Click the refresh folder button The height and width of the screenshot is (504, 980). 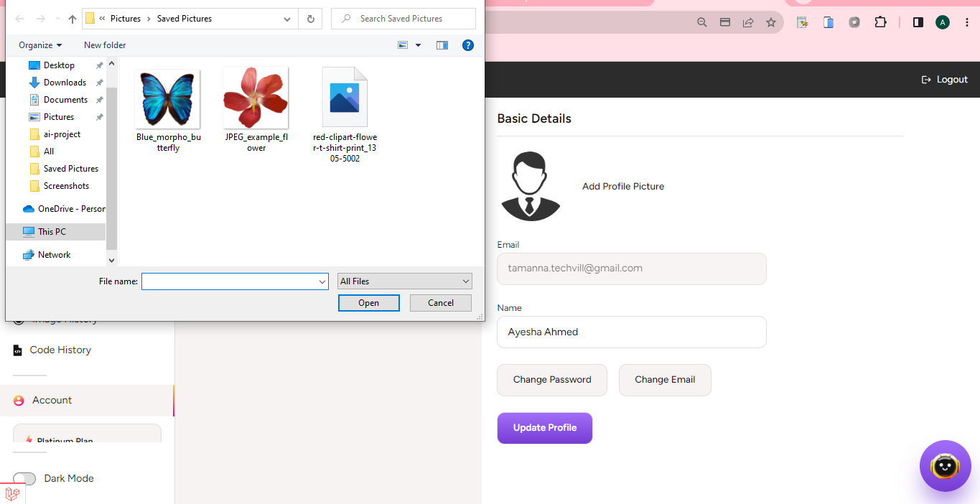(x=310, y=19)
